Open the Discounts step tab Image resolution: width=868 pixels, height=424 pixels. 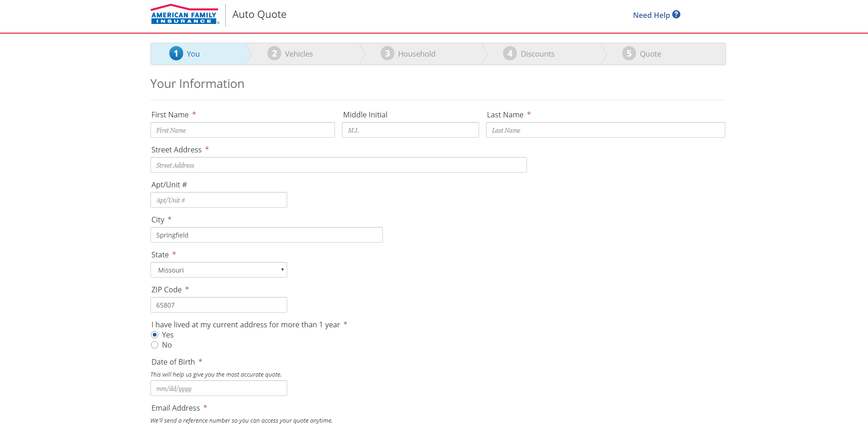(537, 54)
